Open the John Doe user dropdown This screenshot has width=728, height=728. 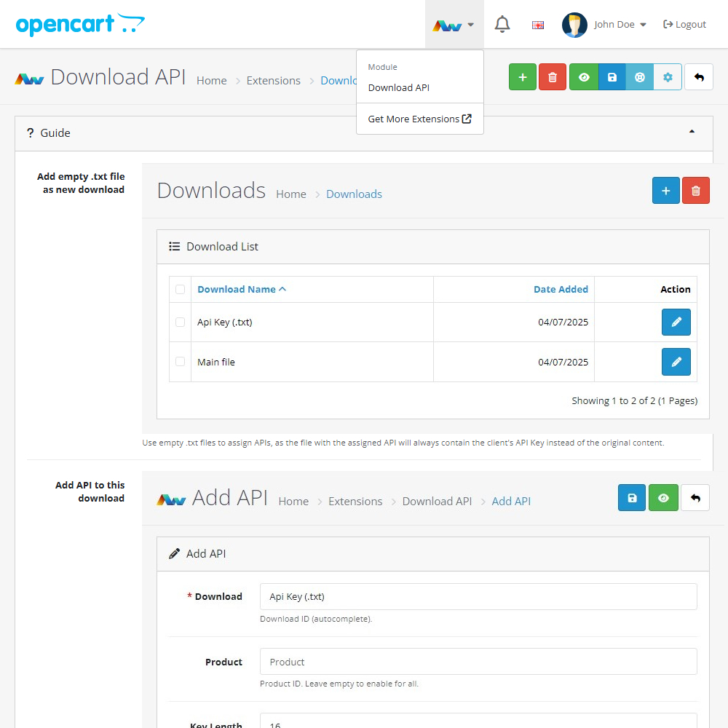604,25
